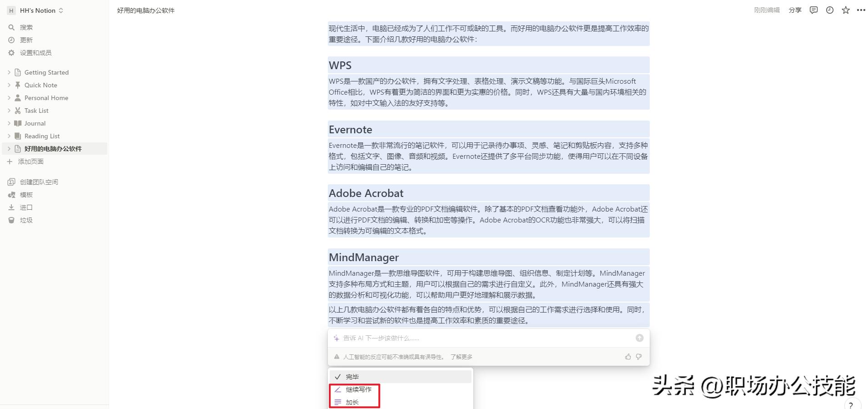This screenshot has height=409, width=868.
Task: Expand the Getting Started page toggle
Action: tap(9, 72)
